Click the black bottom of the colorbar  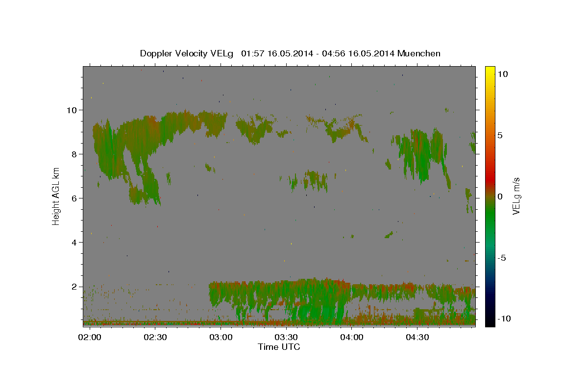pyautogui.click(x=490, y=322)
